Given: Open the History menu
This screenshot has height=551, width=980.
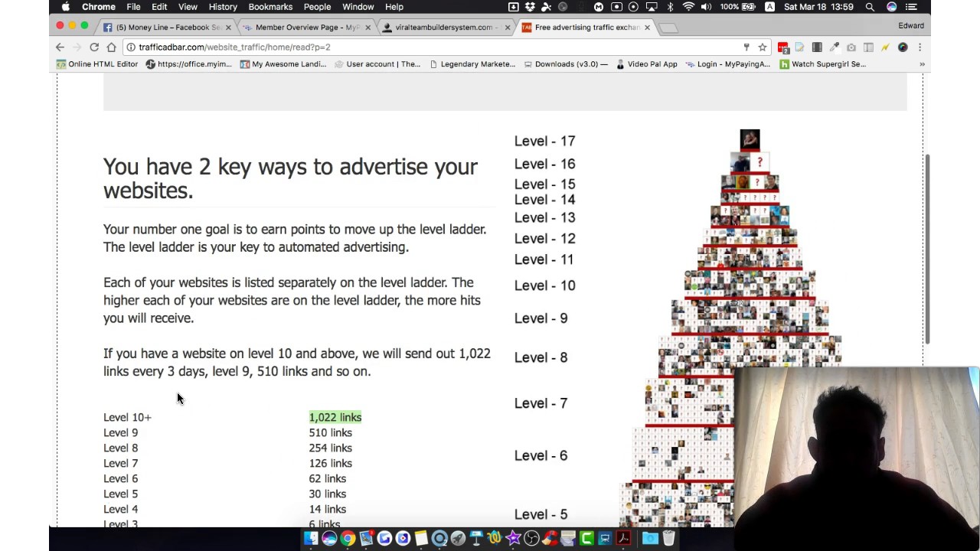Looking at the screenshot, I should pyautogui.click(x=223, y=7).
